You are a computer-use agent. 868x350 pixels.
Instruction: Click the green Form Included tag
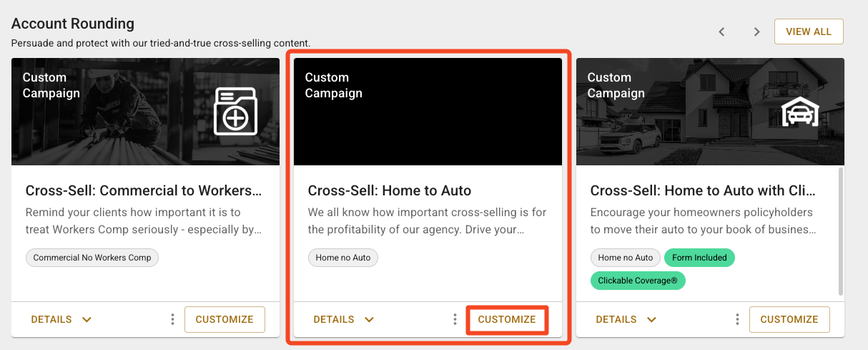699,258
